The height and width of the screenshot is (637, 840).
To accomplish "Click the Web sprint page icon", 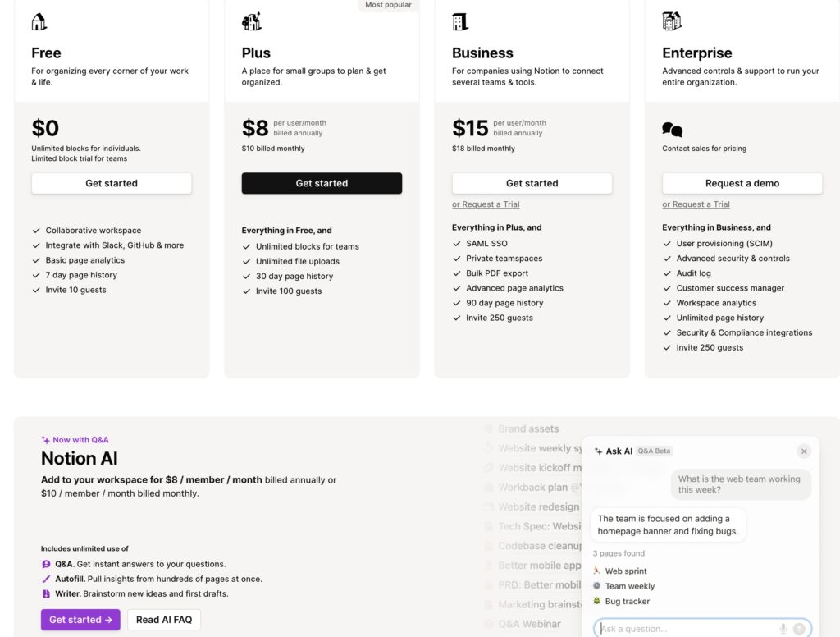I will [597, 571].
